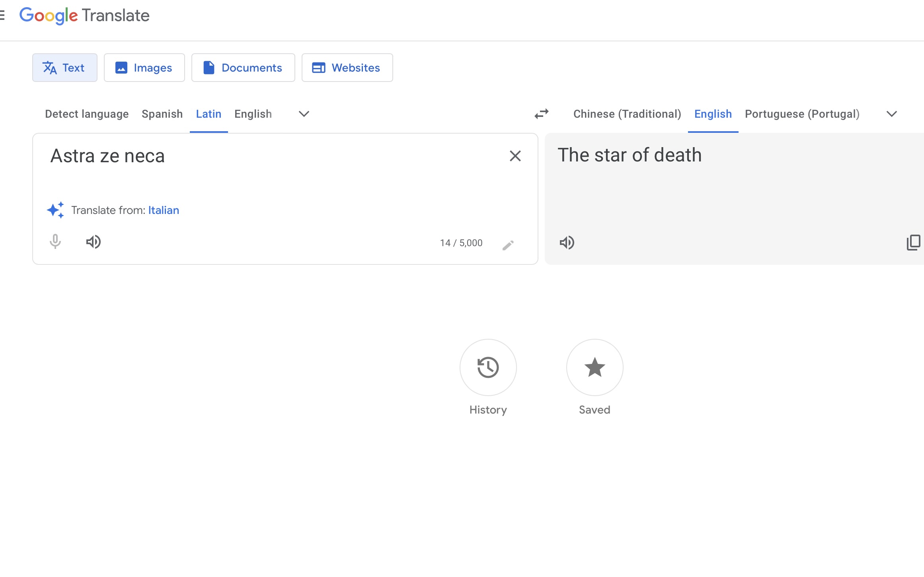Open the Documents translation mode
Viewport: 924px width, 577px height.
(x=243, y=68)
